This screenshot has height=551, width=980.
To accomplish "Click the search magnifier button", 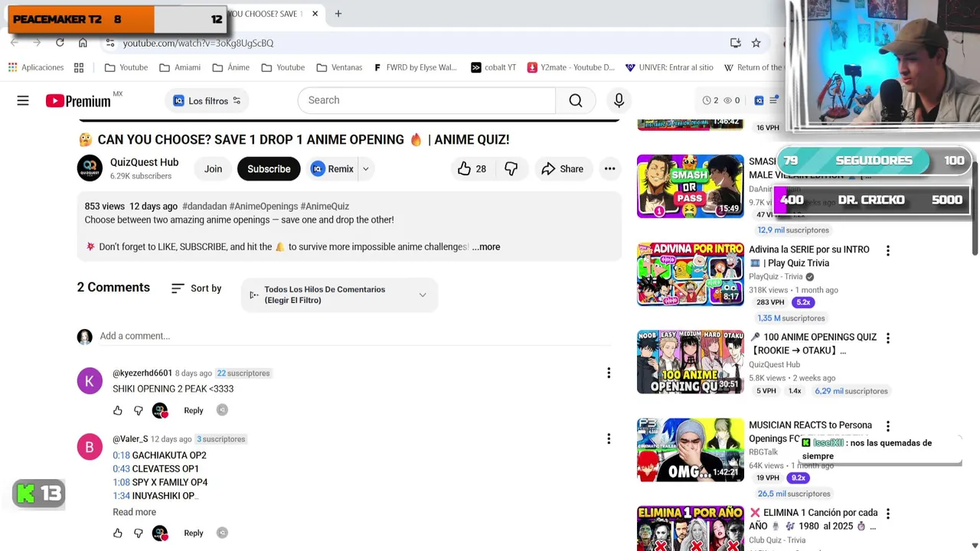I will point(575,100).
